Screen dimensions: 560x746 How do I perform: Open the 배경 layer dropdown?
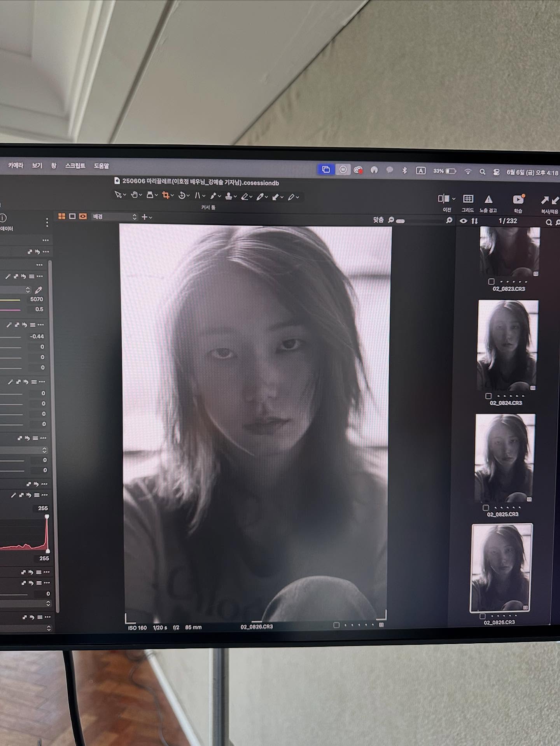(x=114, y=217)
